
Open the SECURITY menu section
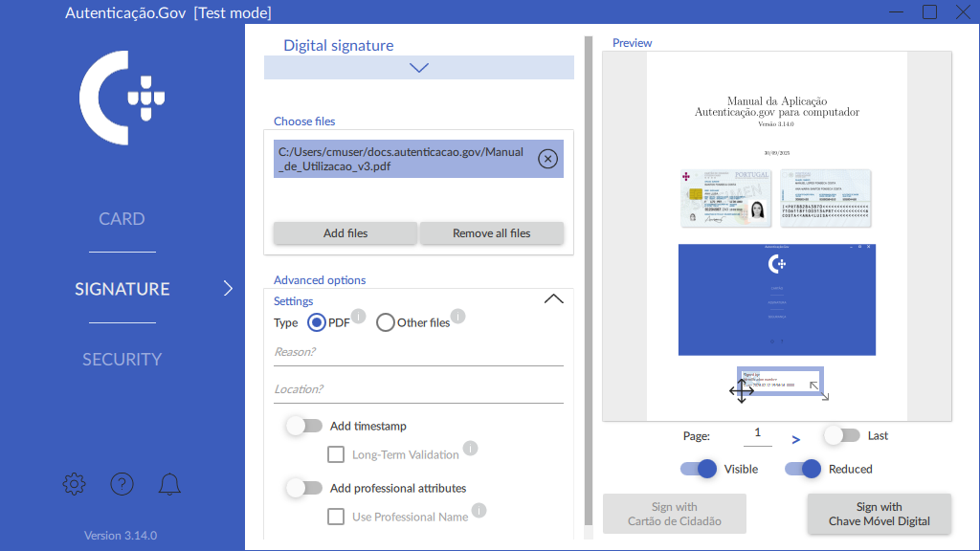point(122,360)
